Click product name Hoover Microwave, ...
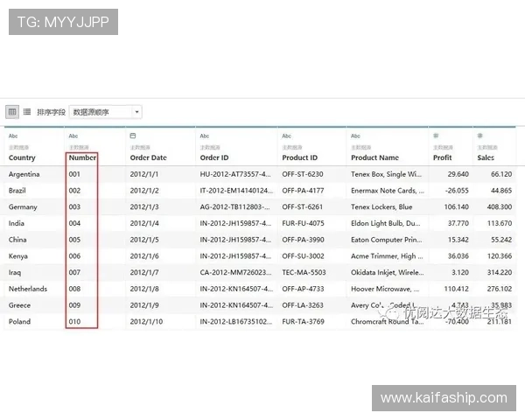 tap(385, 289)
